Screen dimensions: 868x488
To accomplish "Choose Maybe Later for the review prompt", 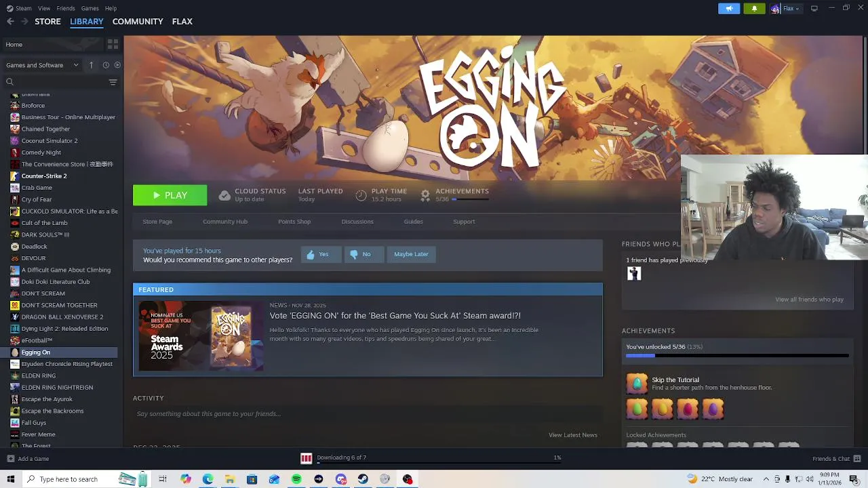I will (x=411, y=254).
